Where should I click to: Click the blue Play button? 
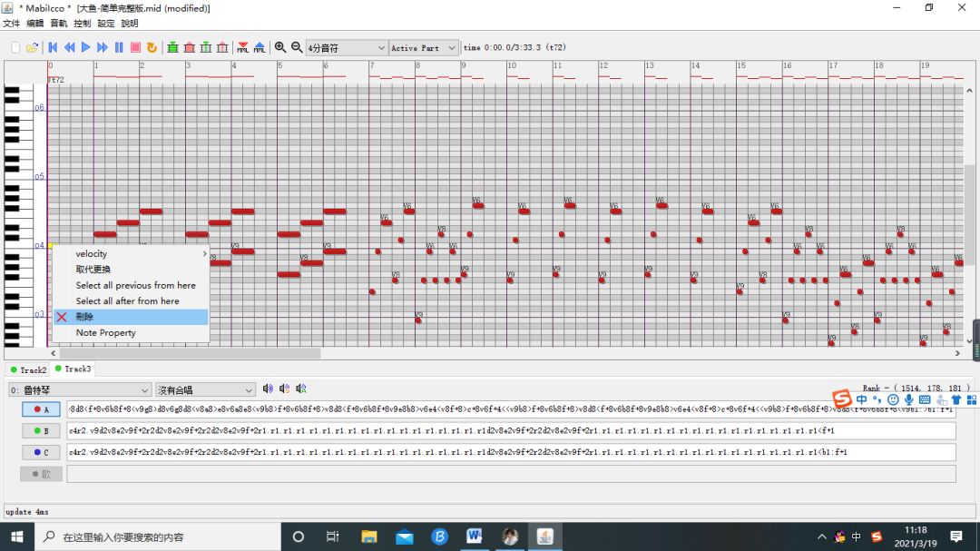coord(85,47)
